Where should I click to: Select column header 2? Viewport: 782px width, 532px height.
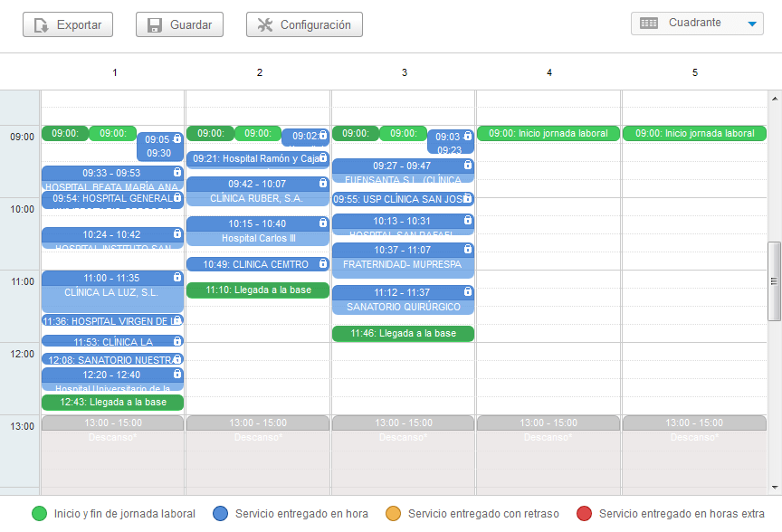point(260,72)
